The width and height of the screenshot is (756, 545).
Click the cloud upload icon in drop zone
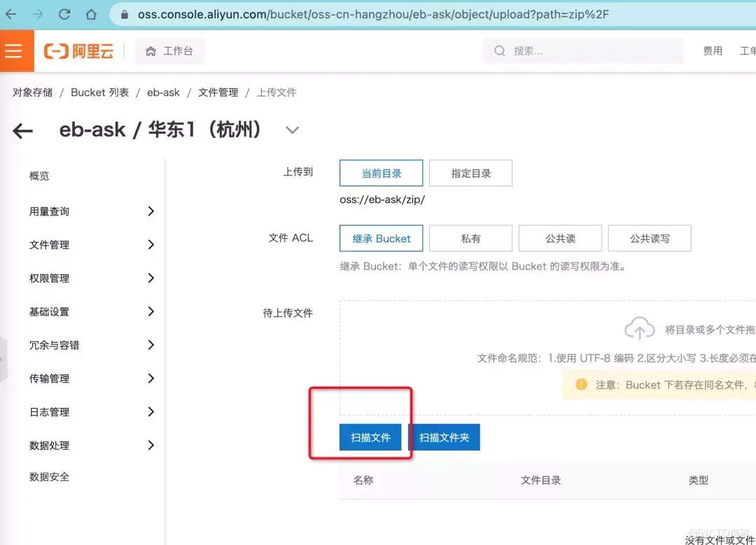pyautogui.click(x=639, y=329)
